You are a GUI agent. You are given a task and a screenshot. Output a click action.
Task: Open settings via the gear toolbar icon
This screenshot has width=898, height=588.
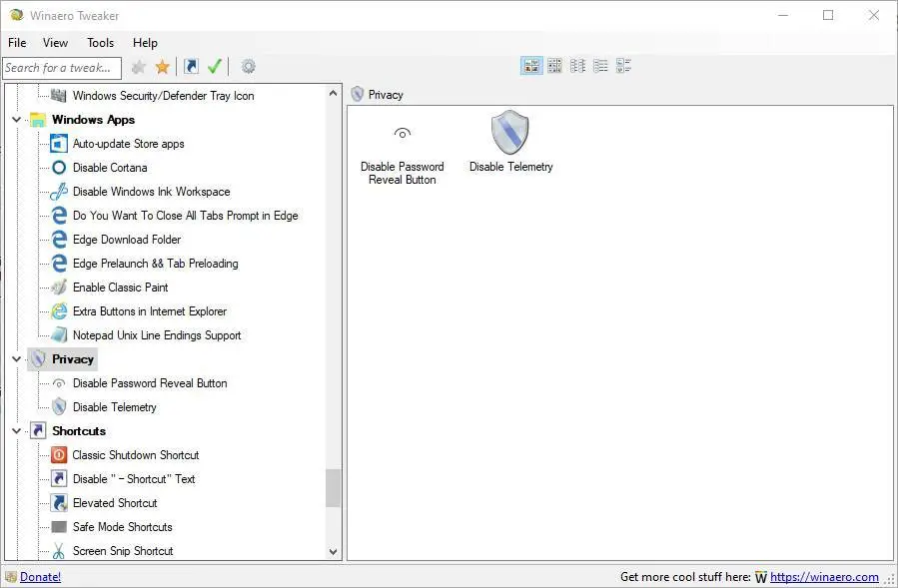click(x=248, y=67)
